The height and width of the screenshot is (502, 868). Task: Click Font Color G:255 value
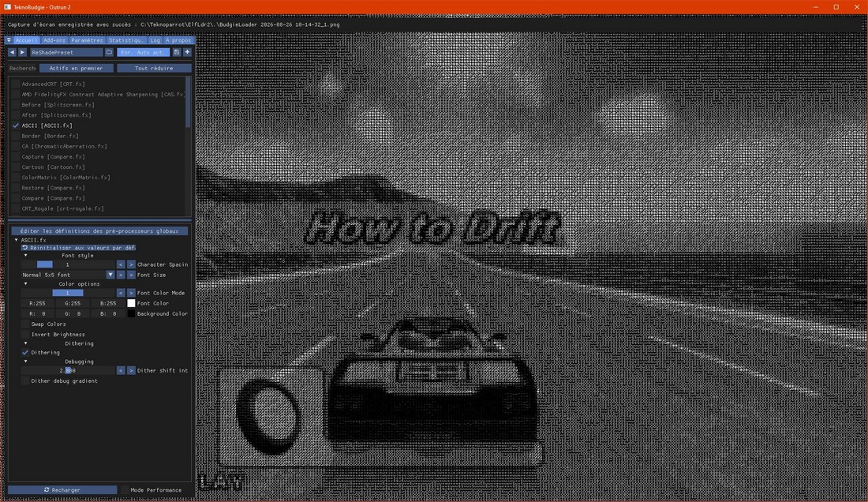(73, 303)
